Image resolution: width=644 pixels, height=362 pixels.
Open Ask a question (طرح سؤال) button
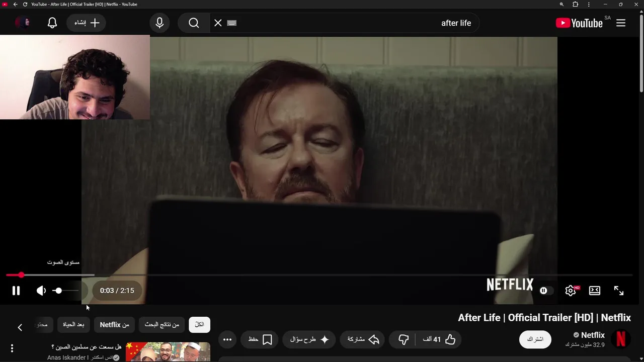click(309, 339)
